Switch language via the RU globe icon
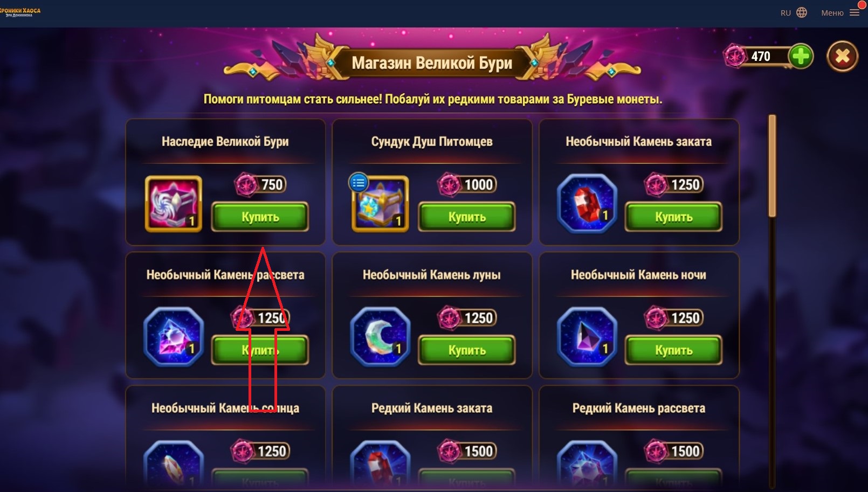The image size is (868, 492). point(794,12)
